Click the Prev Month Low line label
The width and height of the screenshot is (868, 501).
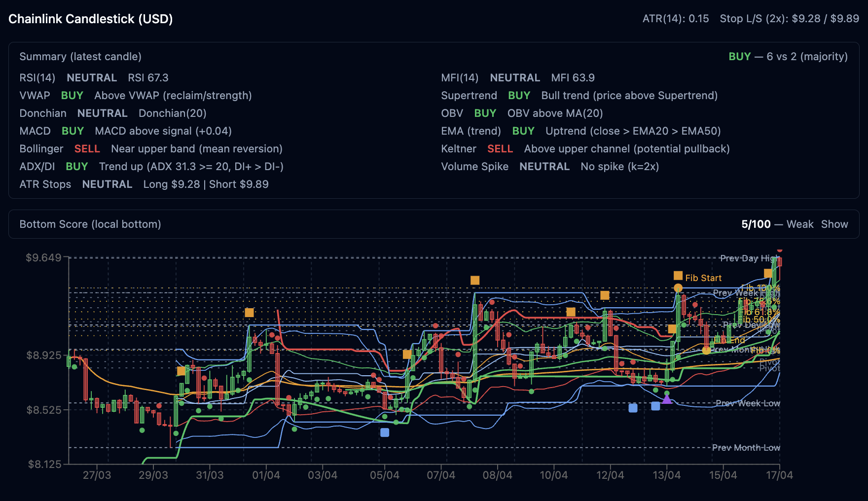coord(746,448)
